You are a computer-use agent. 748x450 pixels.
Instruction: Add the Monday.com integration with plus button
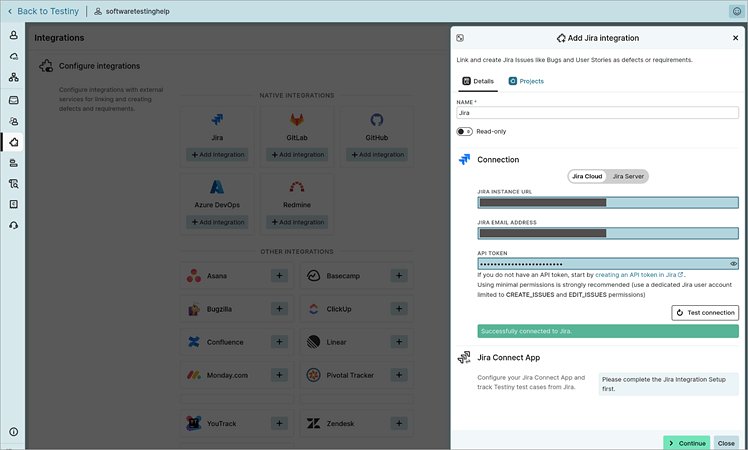(x=279, y=375)
